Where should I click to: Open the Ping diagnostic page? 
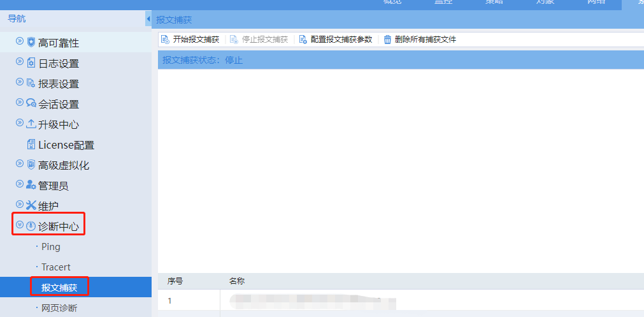(51, 247)
